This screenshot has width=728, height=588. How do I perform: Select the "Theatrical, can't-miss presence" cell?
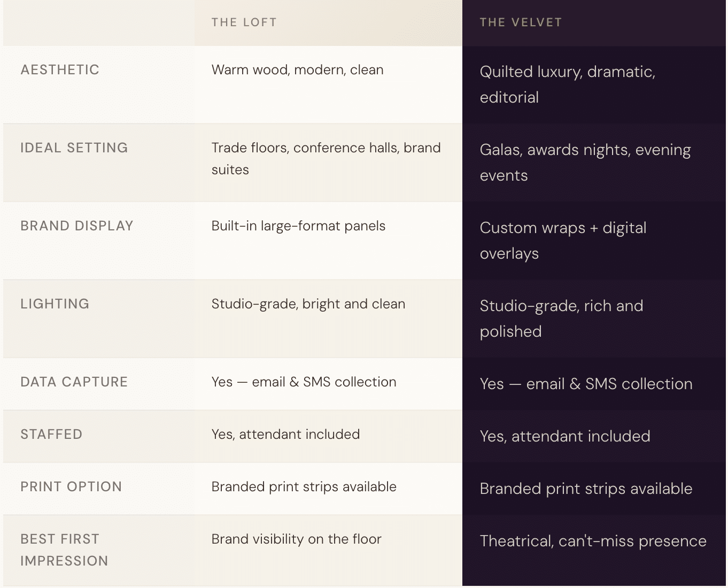[x=593, y=541]
